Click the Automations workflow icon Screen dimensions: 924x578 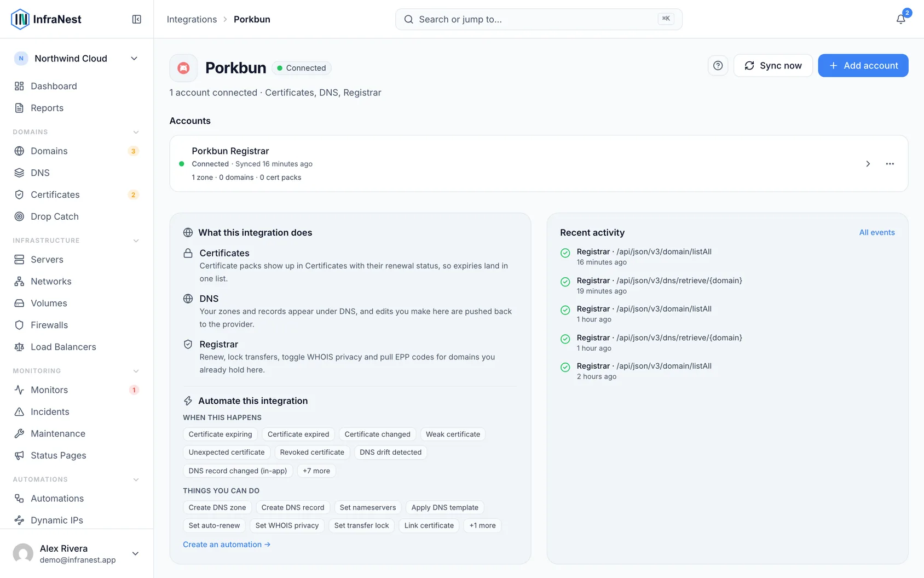click(x=19, y=499)
